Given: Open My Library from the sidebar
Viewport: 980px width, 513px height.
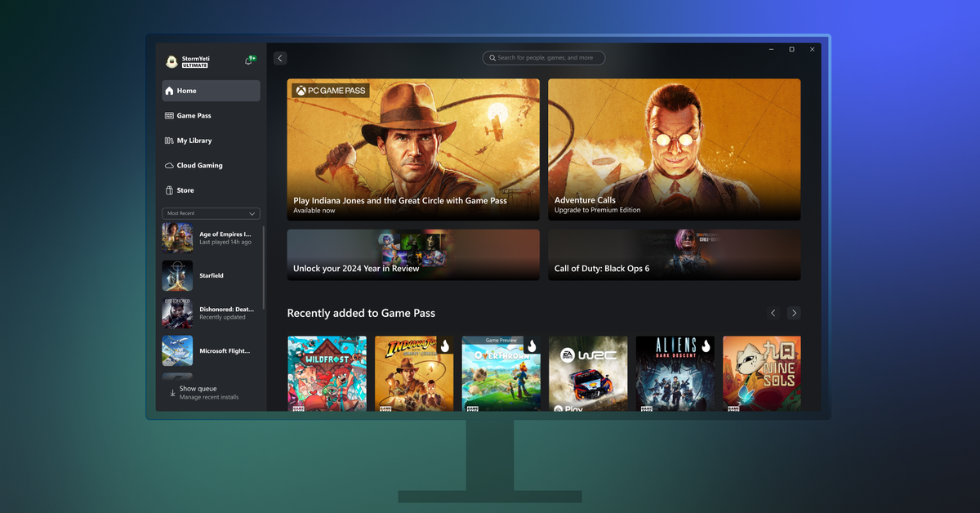Looking at the screenshot, I should (x=168, y=140).
